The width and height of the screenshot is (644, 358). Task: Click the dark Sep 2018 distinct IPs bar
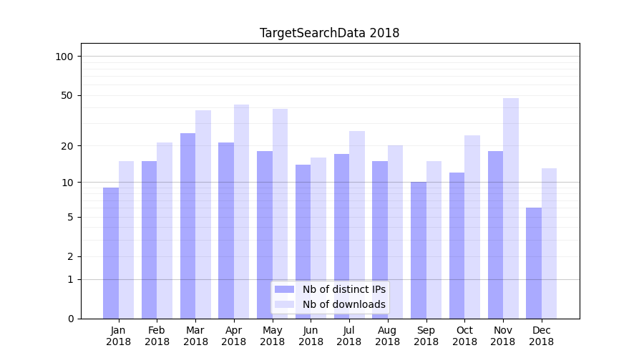click(419, 250)
